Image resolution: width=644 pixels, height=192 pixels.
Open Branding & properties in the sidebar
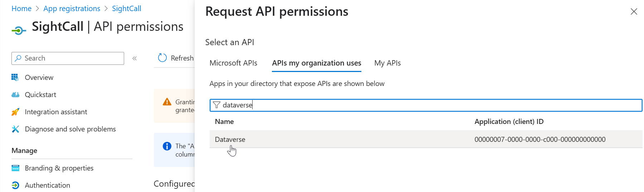[x=59, y=168]
